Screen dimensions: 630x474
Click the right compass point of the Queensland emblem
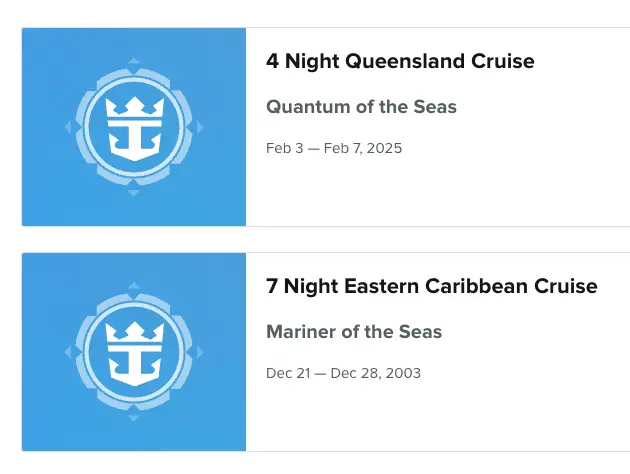point(199,127)
